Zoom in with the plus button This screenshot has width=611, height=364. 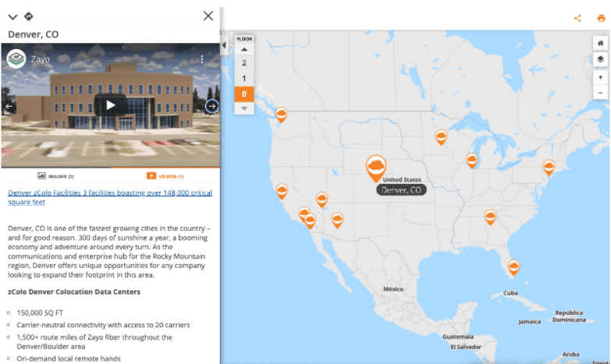pyautogui.click(x=600, y=77)
